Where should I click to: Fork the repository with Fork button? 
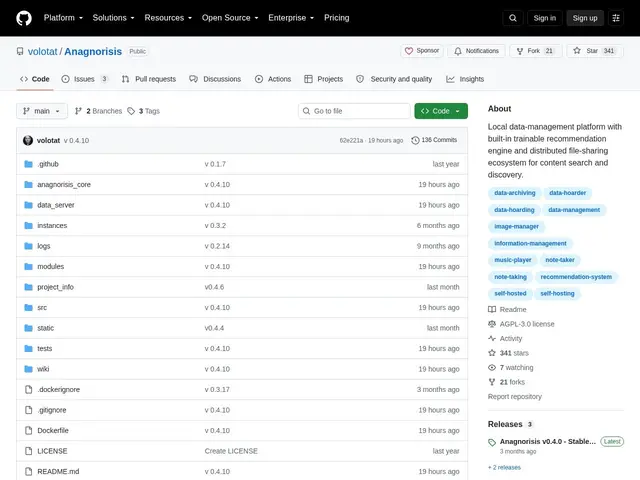(536, 51)
